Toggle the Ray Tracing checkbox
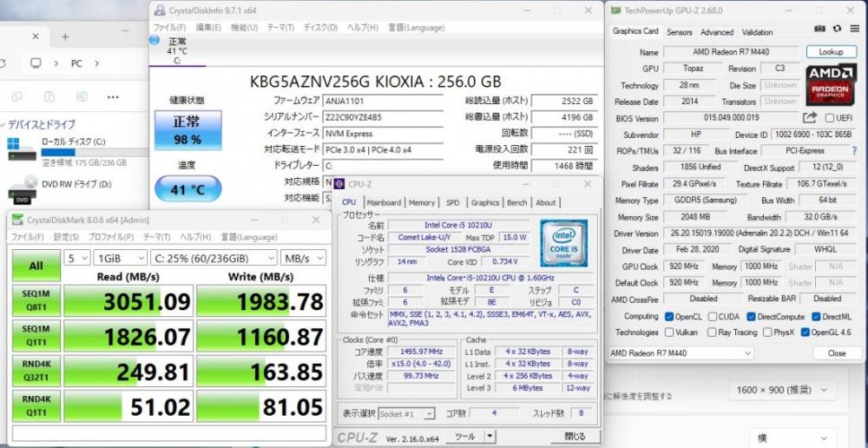The image size is (868, 448). click(712, 333)
